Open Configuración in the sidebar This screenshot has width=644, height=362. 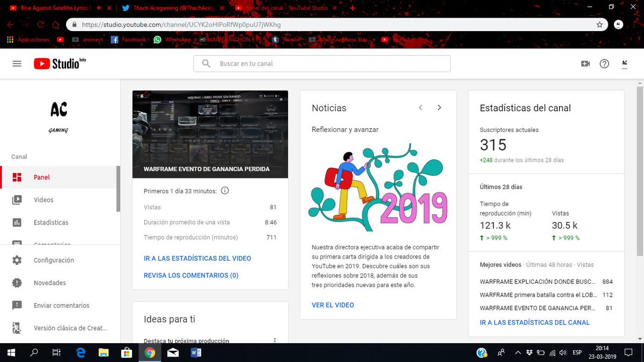tap(60, 260)
